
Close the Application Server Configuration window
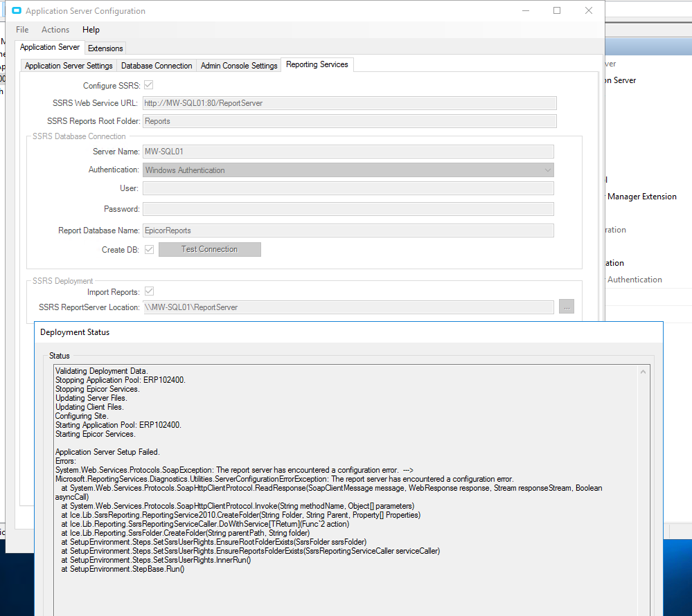[x=589, y=10]
